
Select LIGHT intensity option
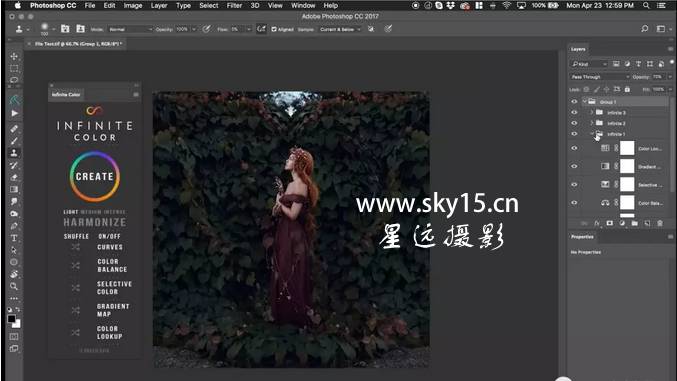click(x=71, y=212)
